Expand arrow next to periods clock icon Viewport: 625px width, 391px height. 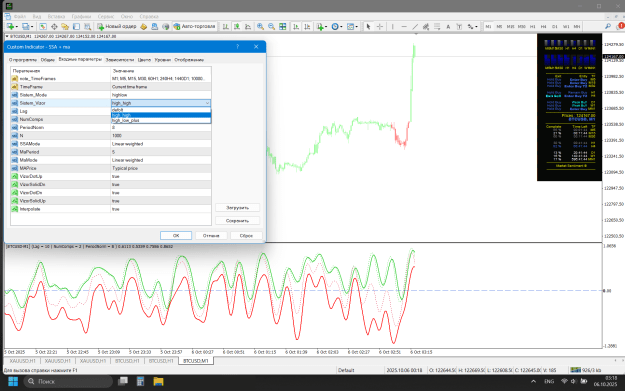point(341,27)
